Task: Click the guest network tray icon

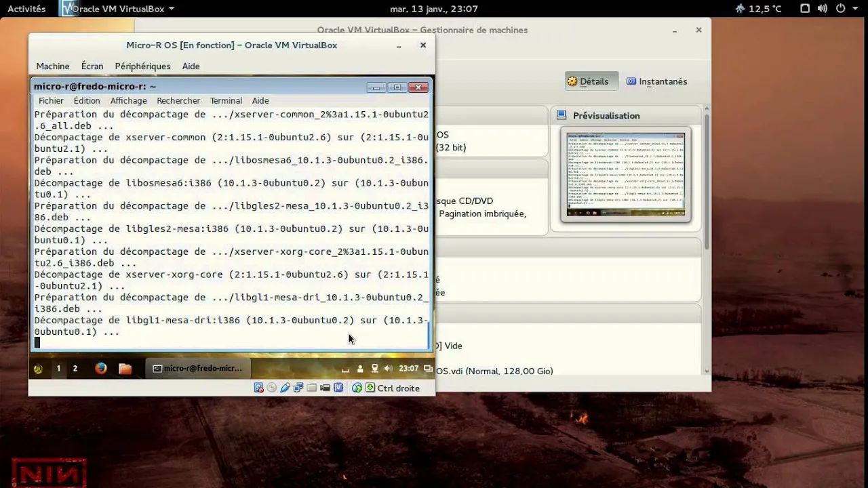Action: 374,369
